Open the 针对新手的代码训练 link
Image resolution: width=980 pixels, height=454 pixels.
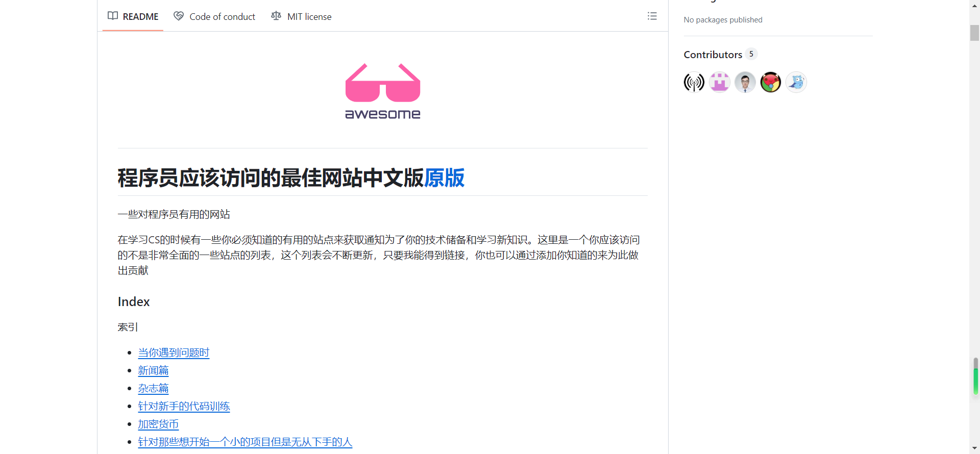[184, 406]
